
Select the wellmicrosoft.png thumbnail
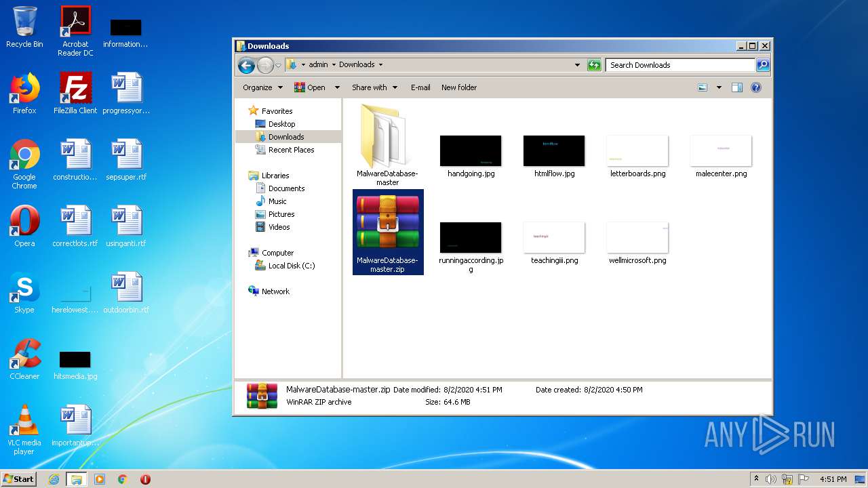click(637, 243)
